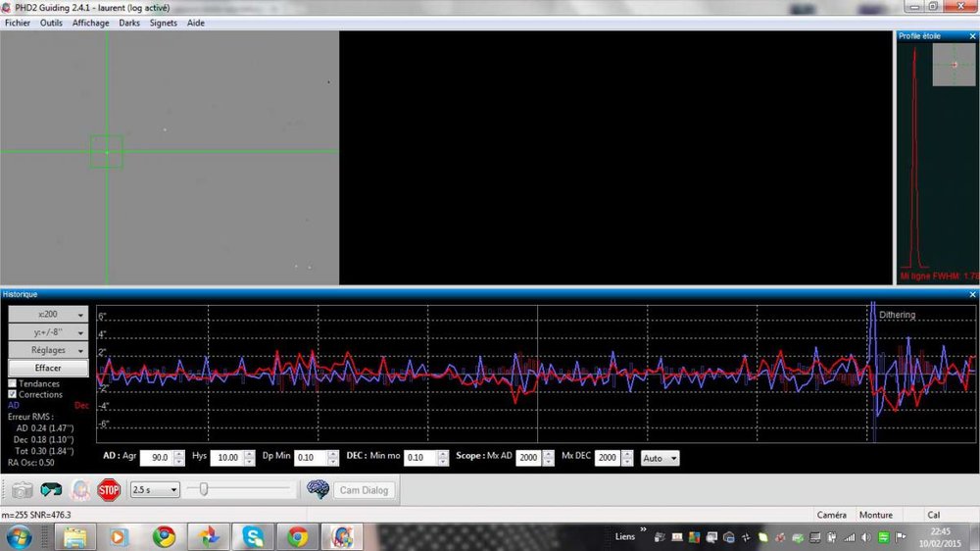Expand the Liens toolbar chevron

point(643,530)
